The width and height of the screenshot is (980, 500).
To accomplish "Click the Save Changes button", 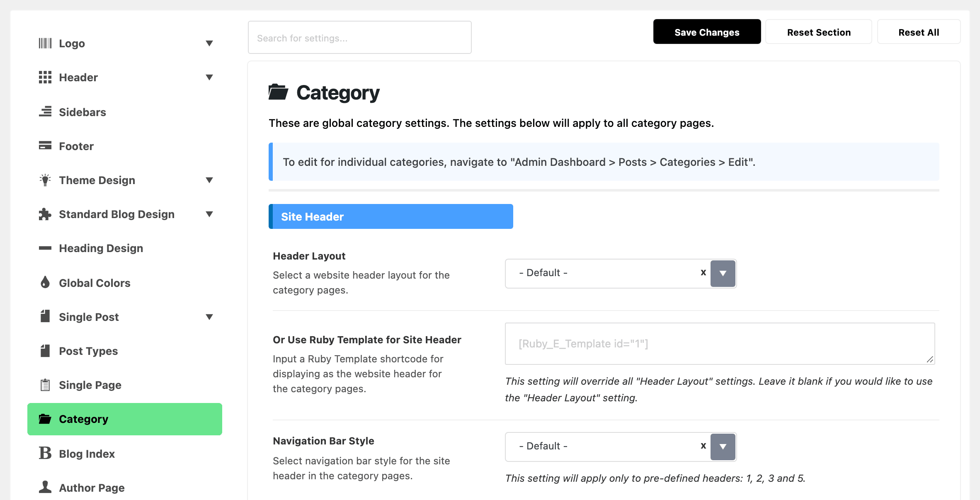I will point(707,32).
